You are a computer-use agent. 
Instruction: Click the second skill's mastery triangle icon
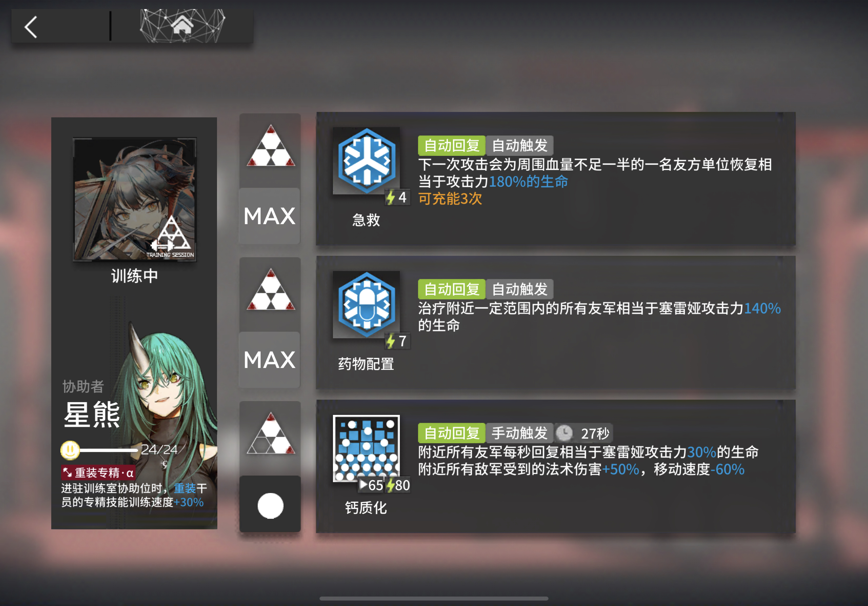tap(270, 290)
